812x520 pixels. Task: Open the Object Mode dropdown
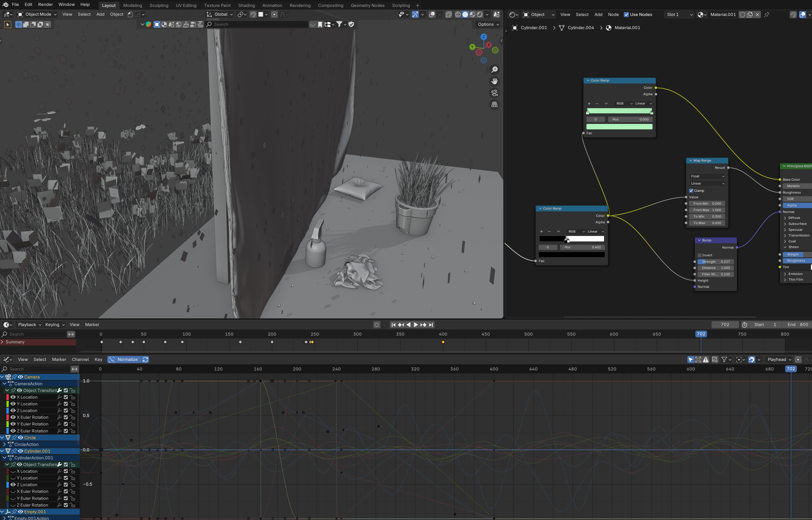(x=37, y=14)
